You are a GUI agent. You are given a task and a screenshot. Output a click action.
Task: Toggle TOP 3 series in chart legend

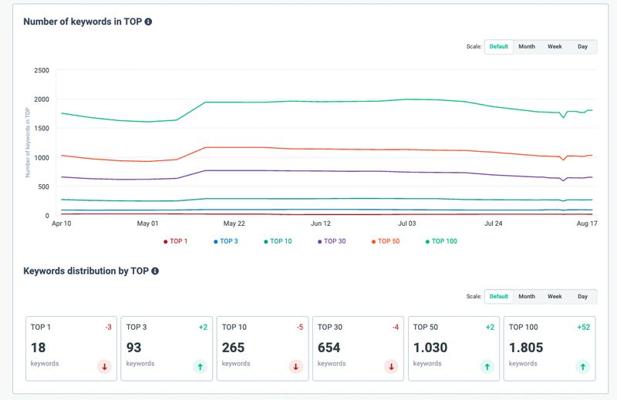pos(225,241)
